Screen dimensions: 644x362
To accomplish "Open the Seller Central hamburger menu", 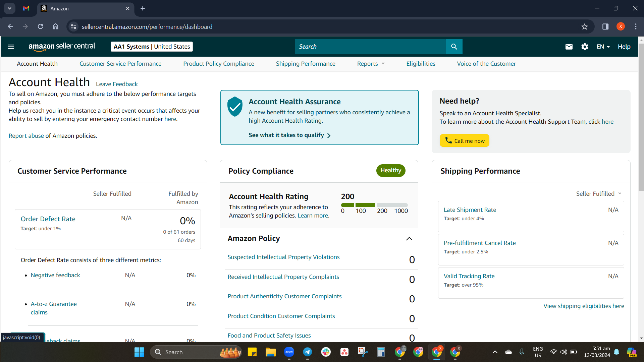I will [11, 47].
